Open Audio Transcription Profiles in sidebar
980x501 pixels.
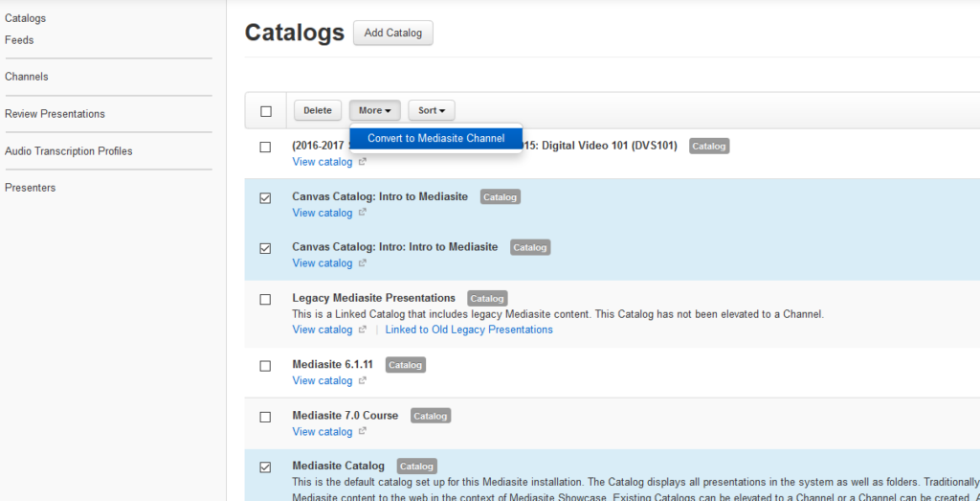pos(69,151)
